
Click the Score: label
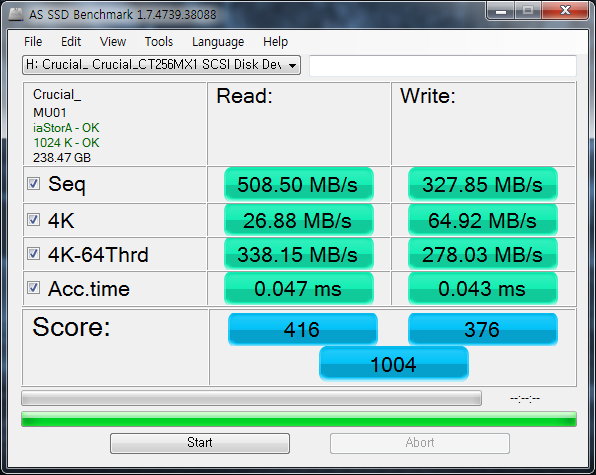point(71,327)
